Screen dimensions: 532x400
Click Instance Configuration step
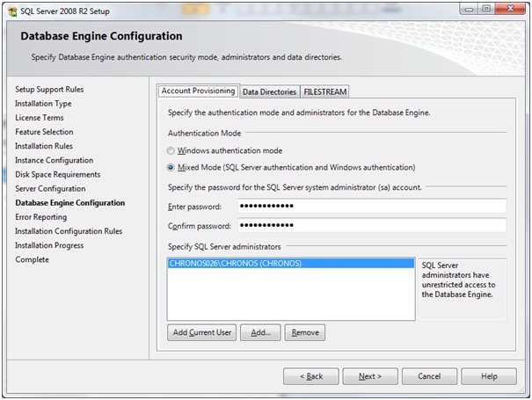pos(54,160)
